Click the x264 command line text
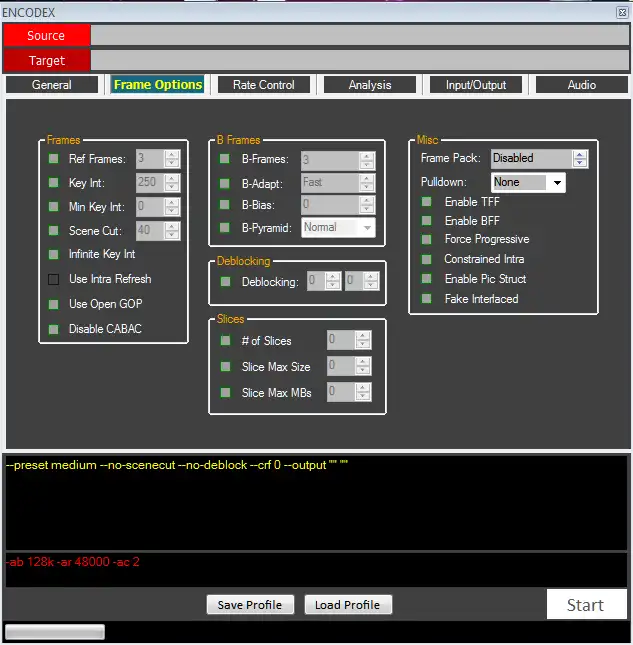 [x=177, y=465]
